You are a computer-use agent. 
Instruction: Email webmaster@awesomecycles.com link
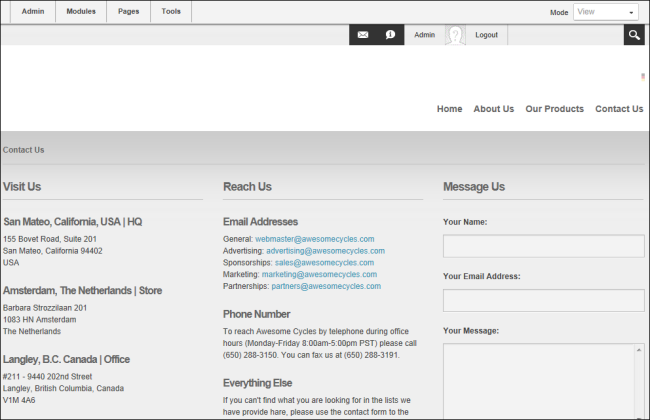click(315, 239)
